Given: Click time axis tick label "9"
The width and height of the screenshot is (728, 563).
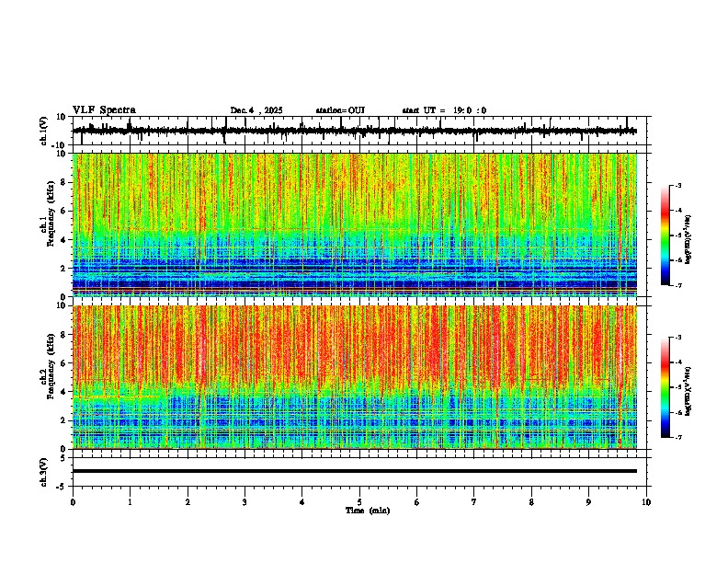Looking at the screenshot, I should (588, 502).
